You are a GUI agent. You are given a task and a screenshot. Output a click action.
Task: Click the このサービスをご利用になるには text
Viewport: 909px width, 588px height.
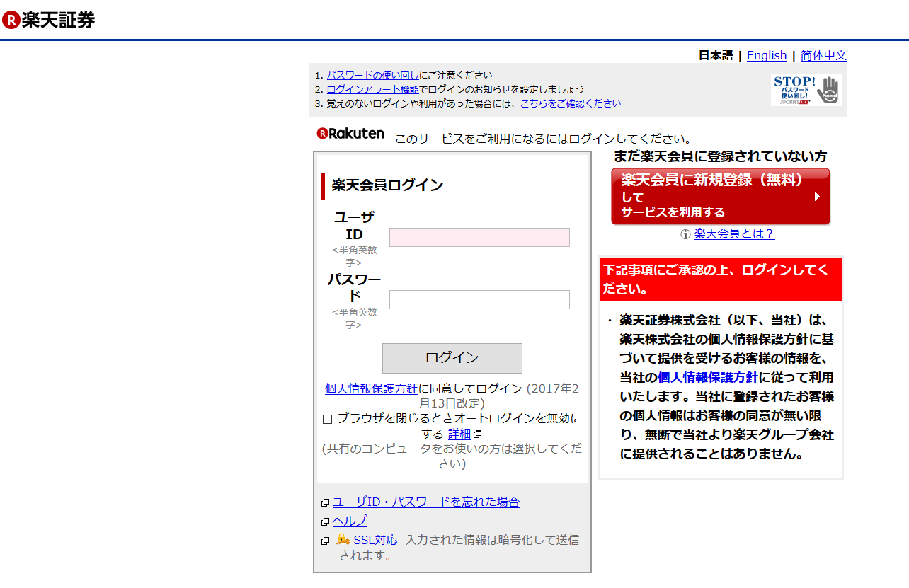[544, 139]
